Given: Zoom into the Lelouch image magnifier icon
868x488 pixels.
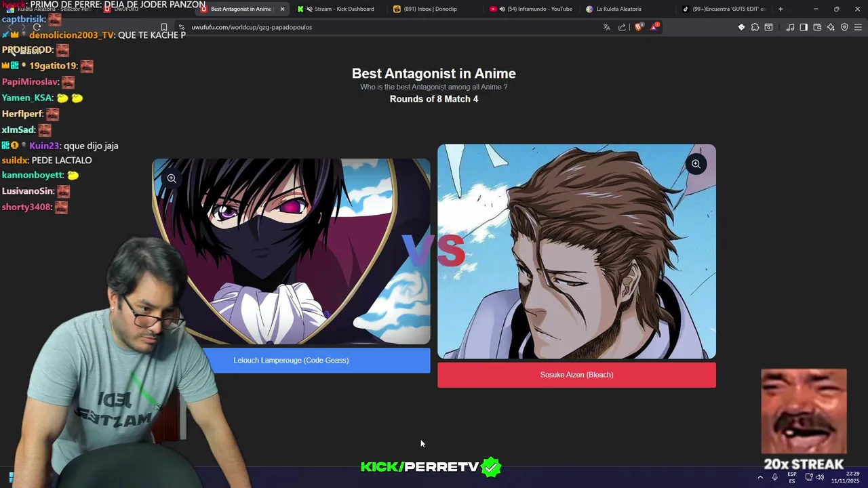Looking at the screenshot, I should coord(172,178).
